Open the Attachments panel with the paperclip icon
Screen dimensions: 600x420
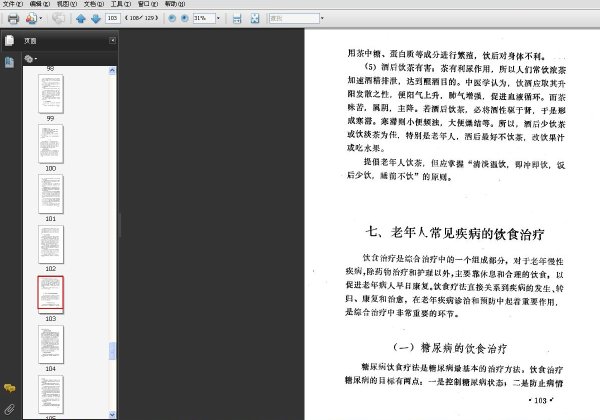click(9, 410)
